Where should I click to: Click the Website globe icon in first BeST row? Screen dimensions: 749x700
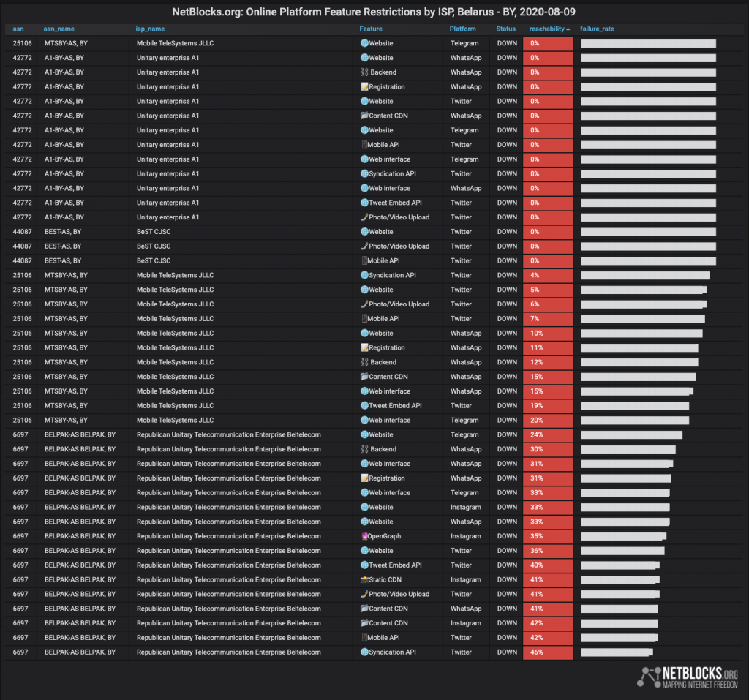(364, 232)
